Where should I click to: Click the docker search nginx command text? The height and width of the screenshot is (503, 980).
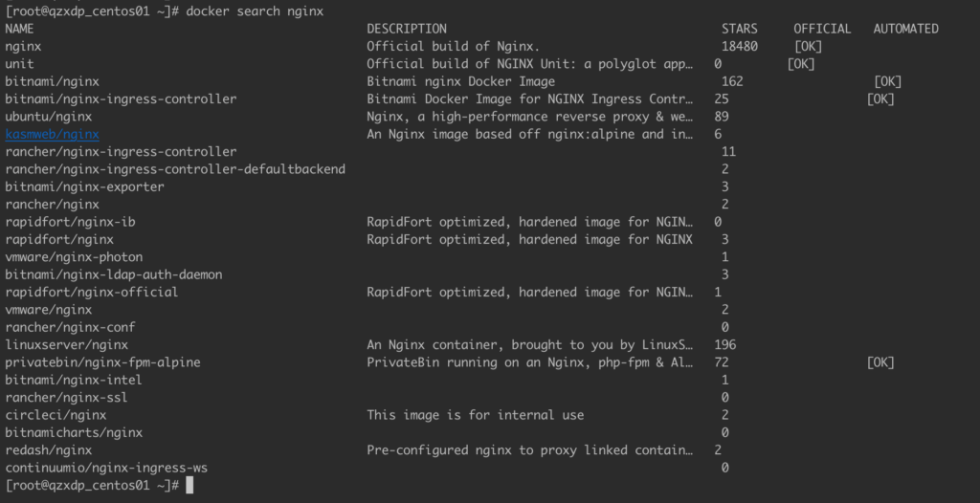click(x=255, y=11)
